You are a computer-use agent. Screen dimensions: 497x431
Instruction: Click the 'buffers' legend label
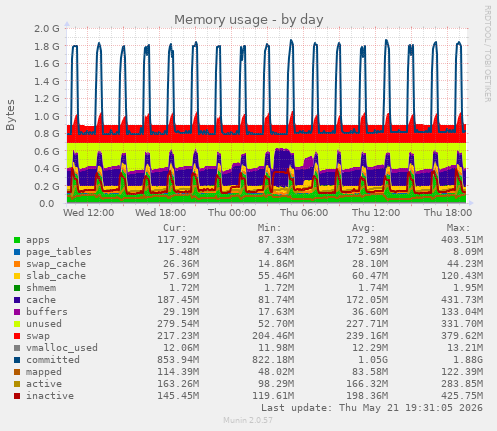(x=47, y=312)
